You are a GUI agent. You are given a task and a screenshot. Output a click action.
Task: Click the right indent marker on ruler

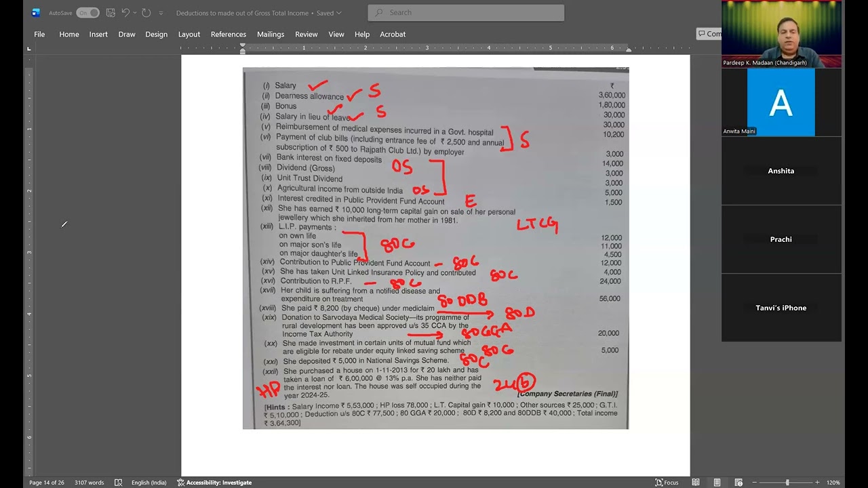[x=629, y=50]
